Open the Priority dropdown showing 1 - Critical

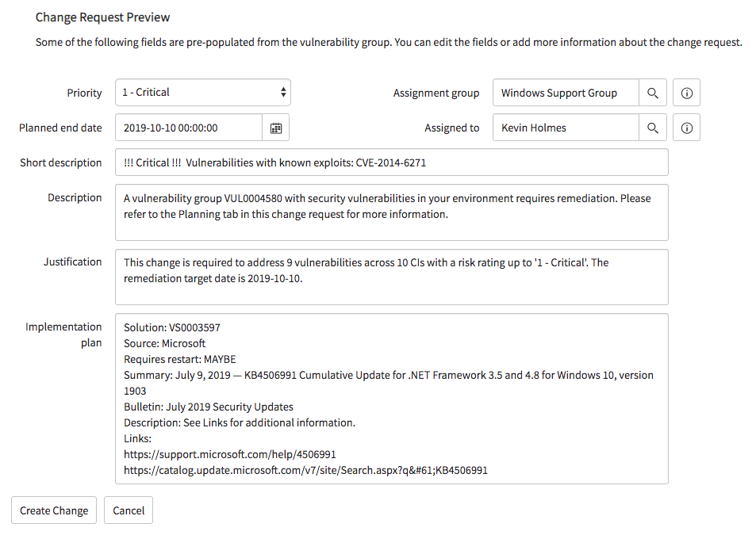click(x=203, y=93)
